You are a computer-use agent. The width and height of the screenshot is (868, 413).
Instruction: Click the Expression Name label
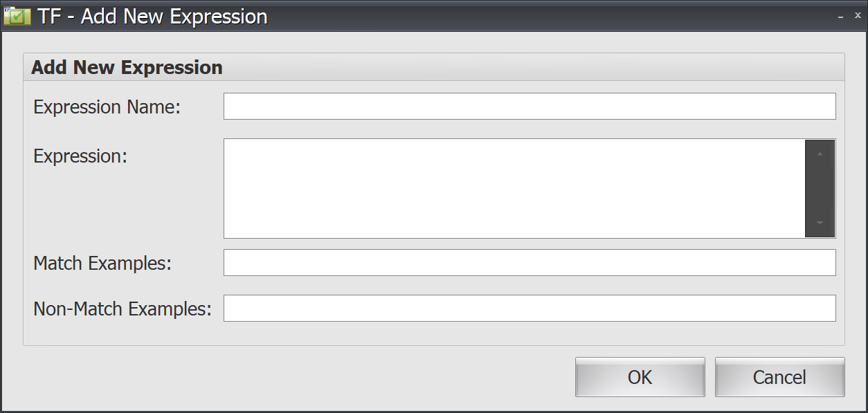(x=106, y=107)
